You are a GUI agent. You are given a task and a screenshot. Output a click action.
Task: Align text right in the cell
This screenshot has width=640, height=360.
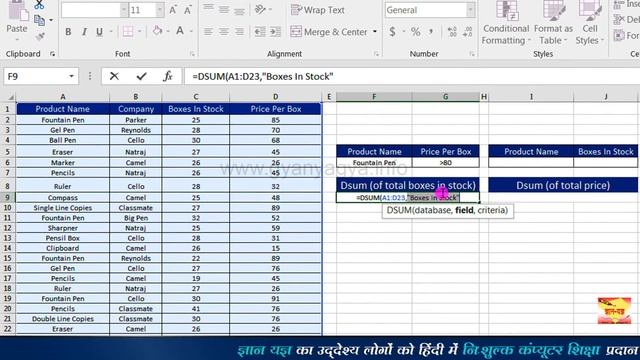click(239, 31)
